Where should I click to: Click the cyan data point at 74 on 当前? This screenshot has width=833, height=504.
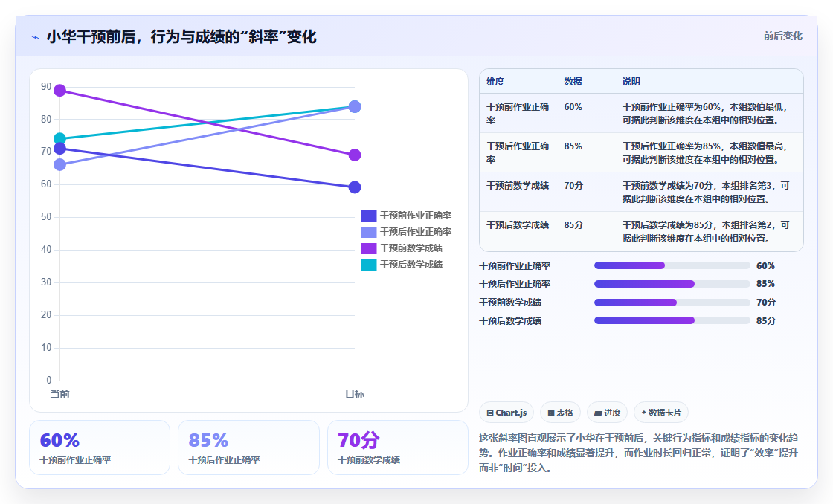click(x=60, y=139)
